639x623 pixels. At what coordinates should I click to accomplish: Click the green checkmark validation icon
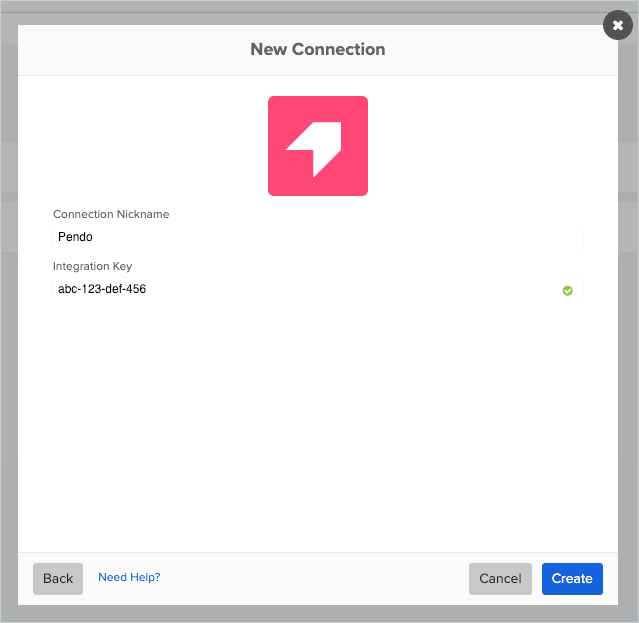(567, 291)
